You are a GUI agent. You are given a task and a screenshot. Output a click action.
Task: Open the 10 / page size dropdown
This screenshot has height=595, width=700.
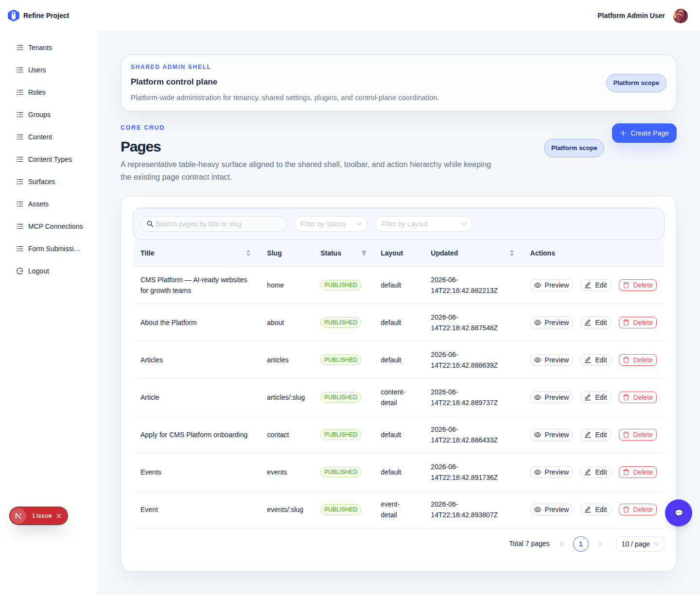tap(640, 544)
